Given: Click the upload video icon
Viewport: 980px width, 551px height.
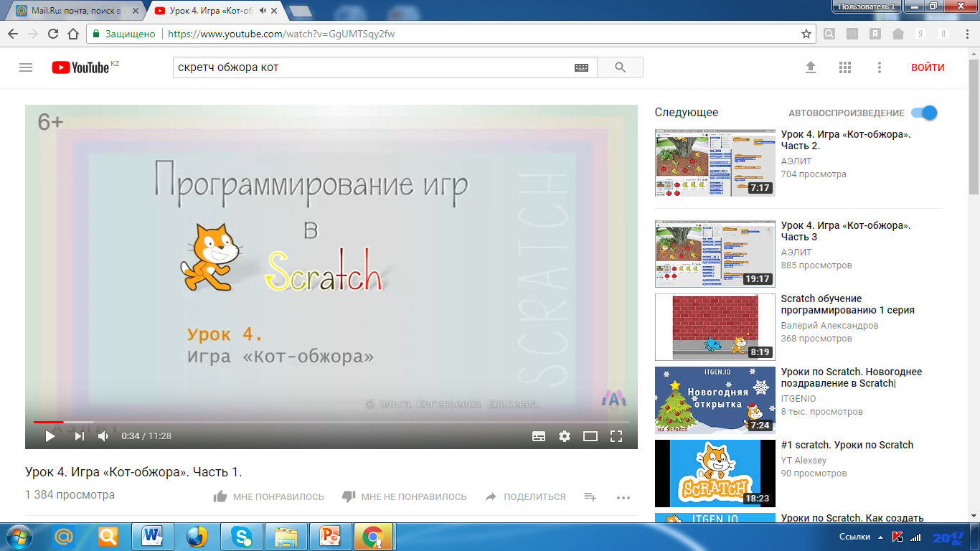Looking at the screenshot, I should (x=811, y=67).
